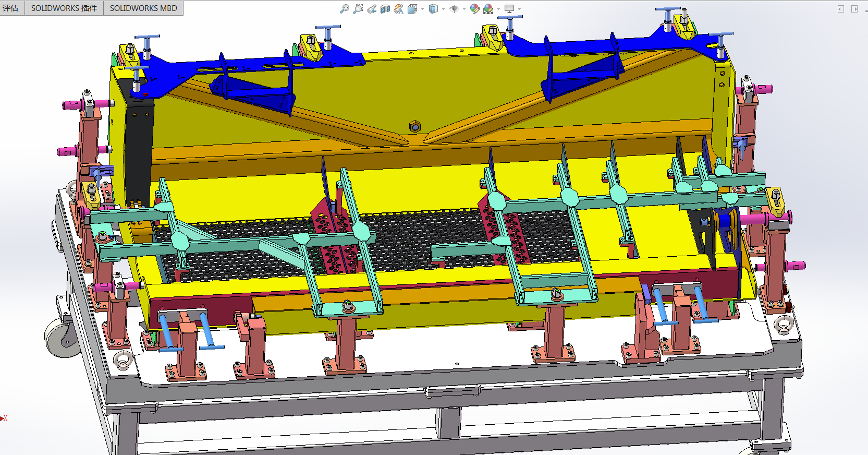Expand the View Orientation dropdown arrow
Image resolution: width=868 pixels, height=455 pixels.
tap(422, 9)
